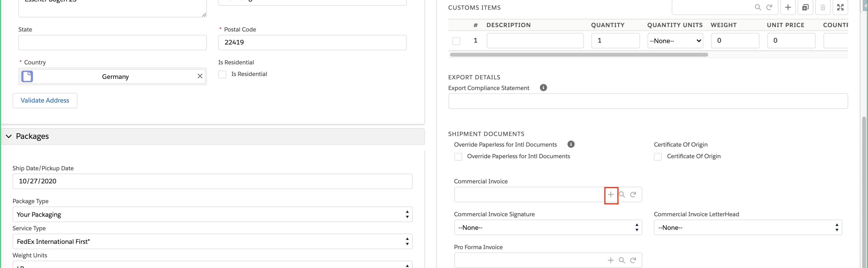This screenshot has height=268, width=868.
Task: Click the UNIT PRICE column header
Action: click(x=785, y=25)
